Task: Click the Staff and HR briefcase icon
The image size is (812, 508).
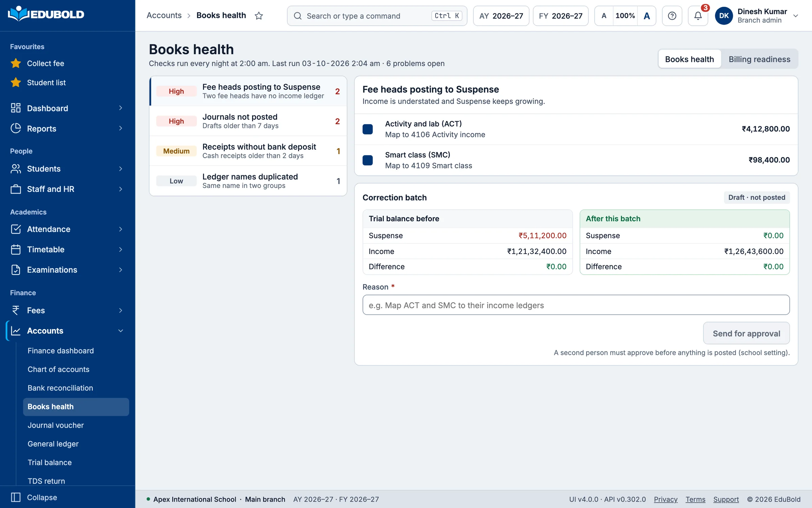Action: [x=16, y=189]
